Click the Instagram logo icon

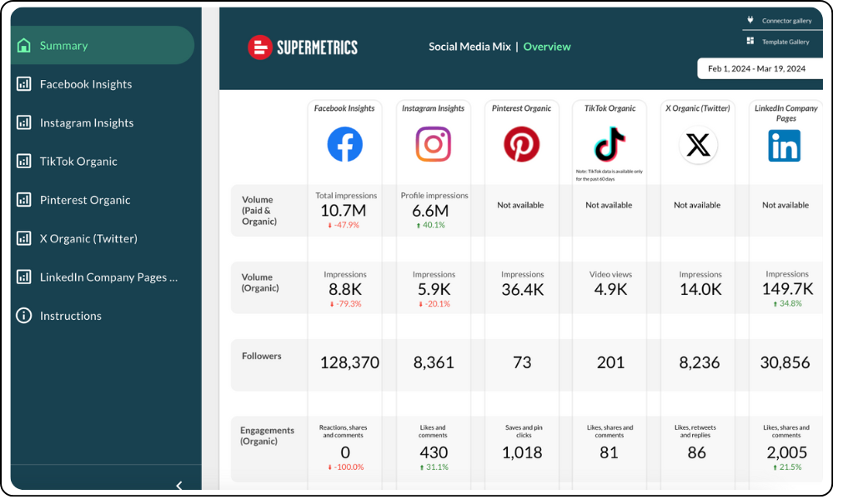(x=433, y=144)
